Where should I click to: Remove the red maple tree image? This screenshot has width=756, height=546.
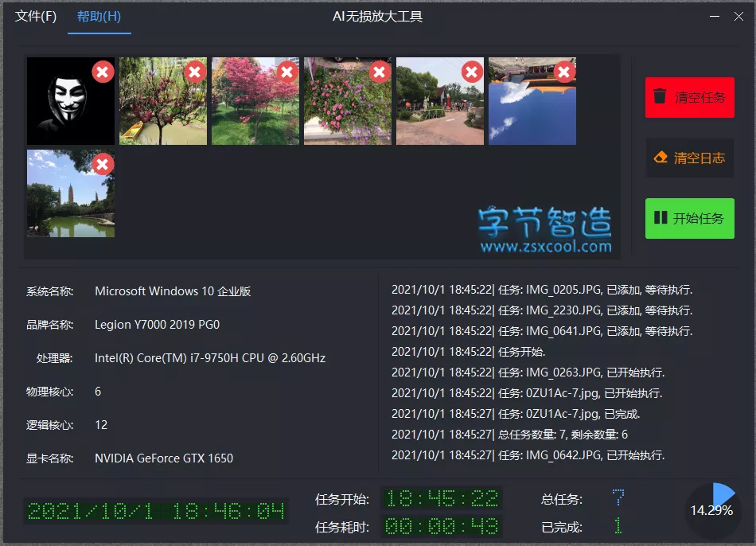(287, 72)
